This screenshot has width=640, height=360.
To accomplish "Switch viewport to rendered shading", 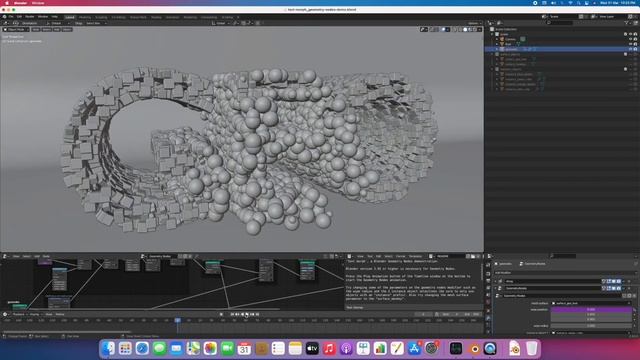I will tap(475, 29).
